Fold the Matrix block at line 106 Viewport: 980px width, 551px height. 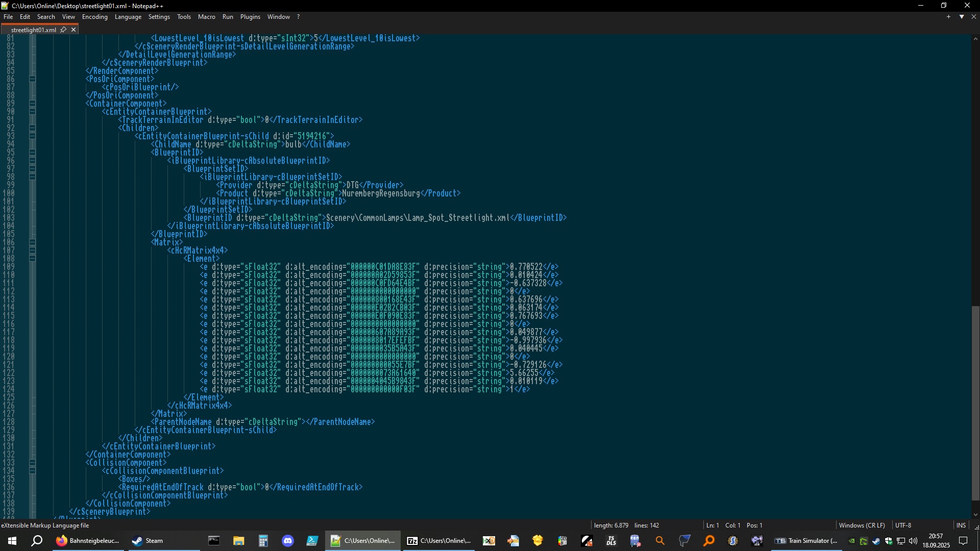click(x=33, y=242)
